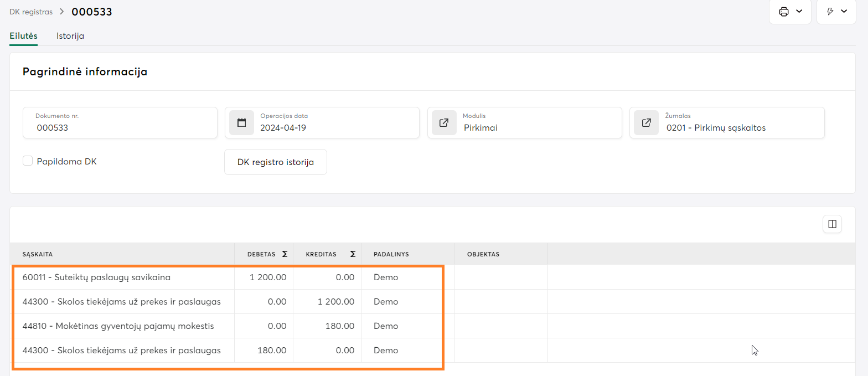Expand the quick actions dropdown chevron
The image size is (868, 376).
pyautogui.click(x=844, y=12)
